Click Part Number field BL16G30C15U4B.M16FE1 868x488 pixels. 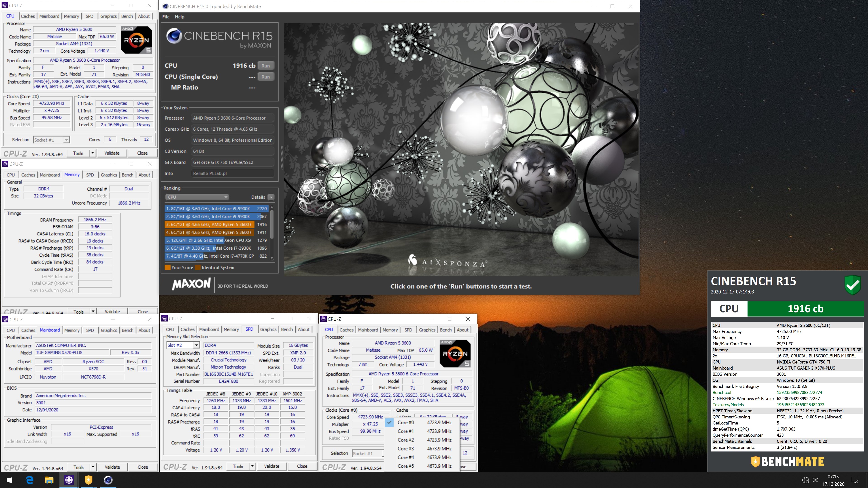229,374
